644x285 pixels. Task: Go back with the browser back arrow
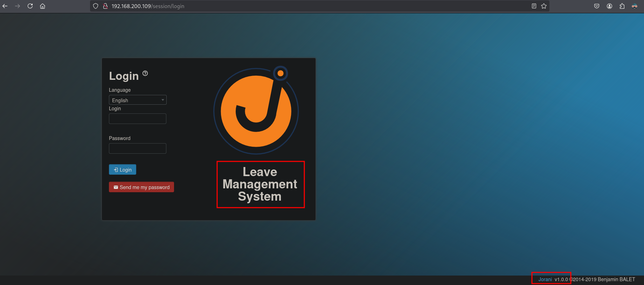5,6
